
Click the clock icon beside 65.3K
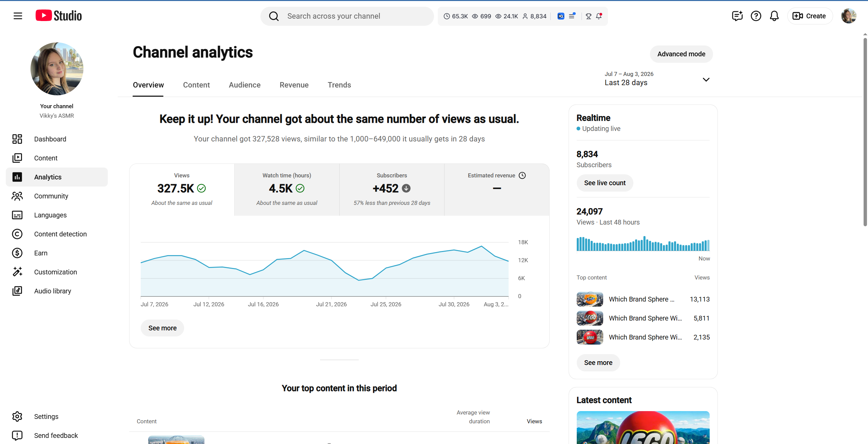(447, 16)
